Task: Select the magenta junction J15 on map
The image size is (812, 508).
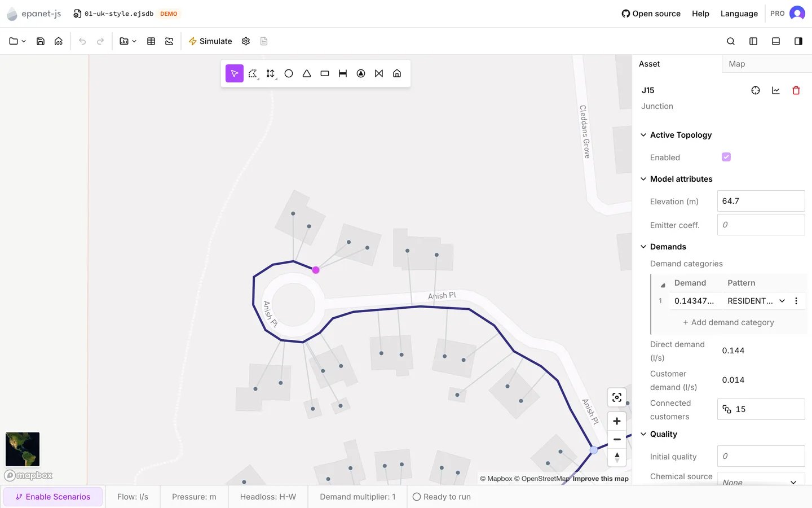Action: (x=316, y=270)
